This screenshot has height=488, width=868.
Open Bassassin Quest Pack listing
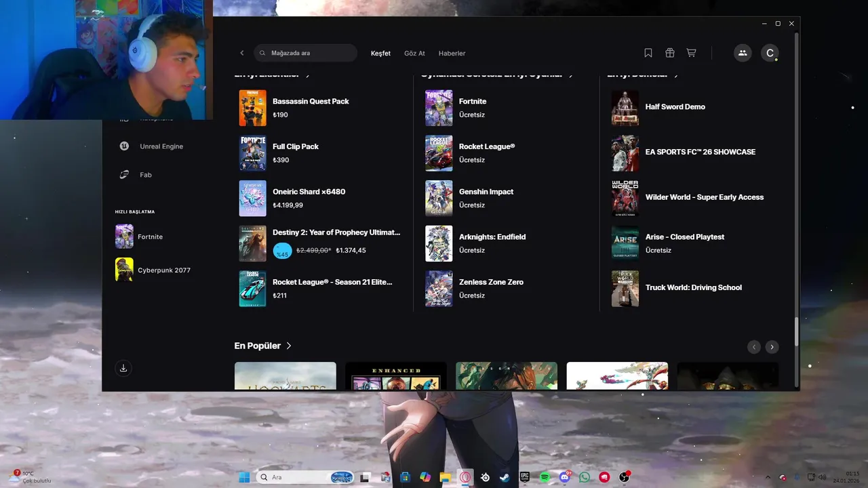[x=320, y=108]
